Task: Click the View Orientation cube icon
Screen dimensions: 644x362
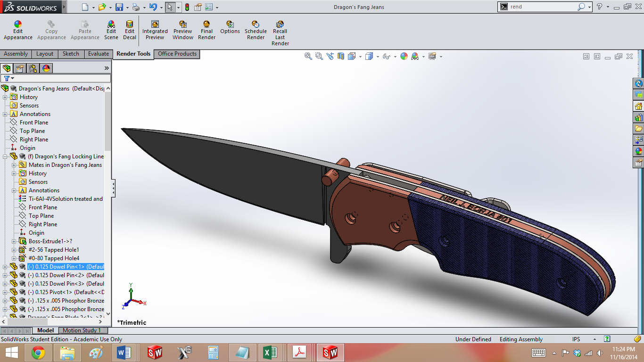Action: click(352, 56)
